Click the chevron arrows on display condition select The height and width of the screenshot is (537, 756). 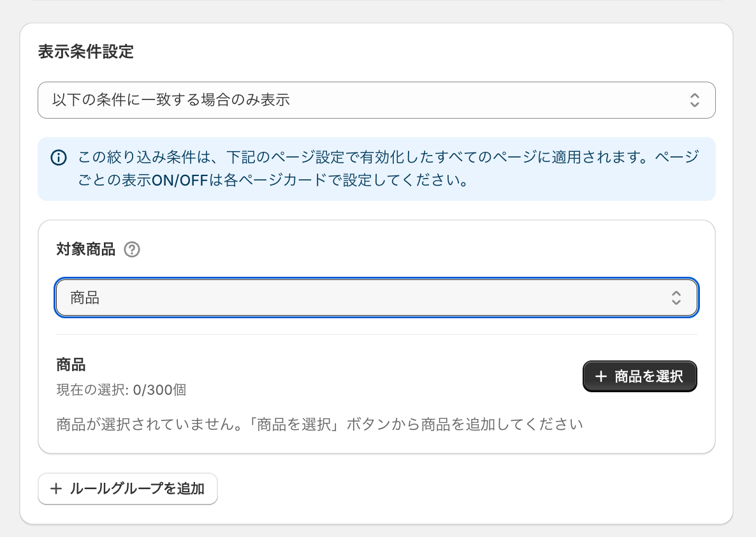(695, 100)
